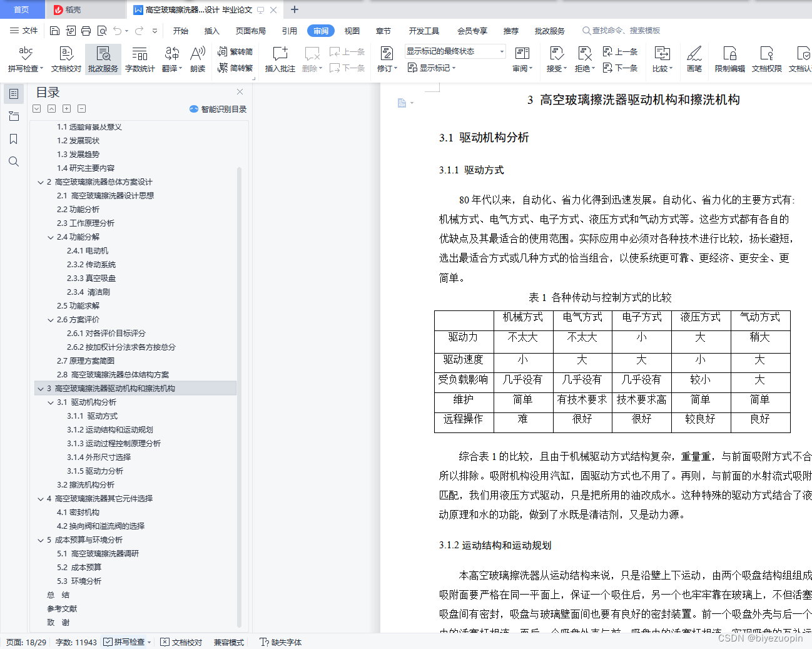Viewport: 812px width, 649px height.
Task: Start read aloud (朗读)
Action: coord(198,59)
